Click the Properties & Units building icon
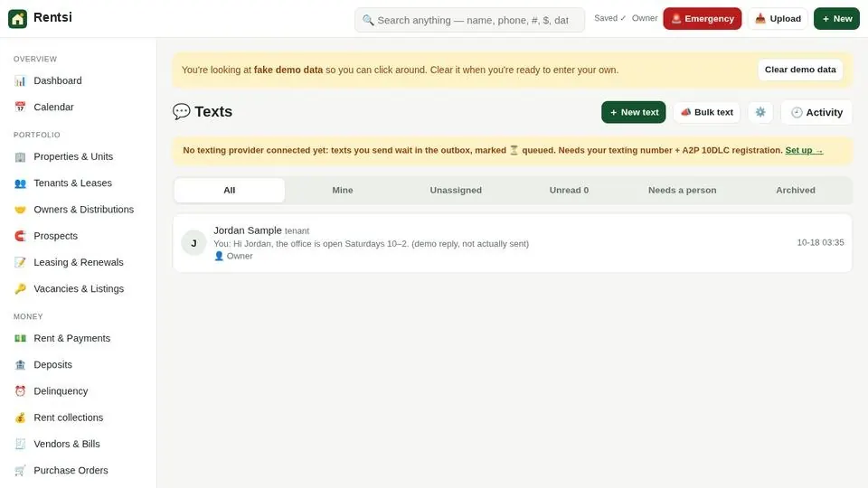Screen dimensions: 868x488 point(20,156)
